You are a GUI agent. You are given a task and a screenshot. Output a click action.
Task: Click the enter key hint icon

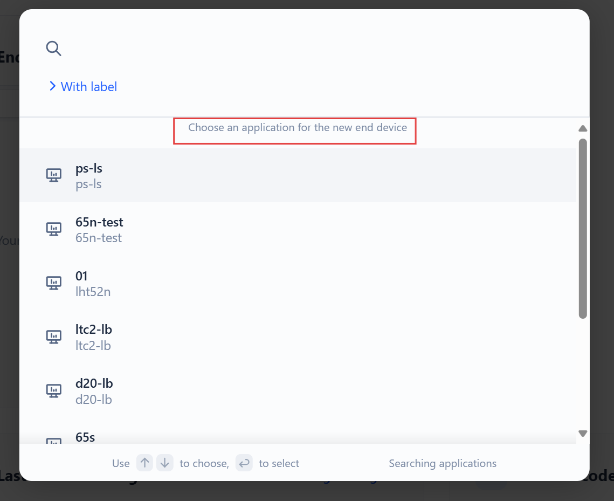244,463
